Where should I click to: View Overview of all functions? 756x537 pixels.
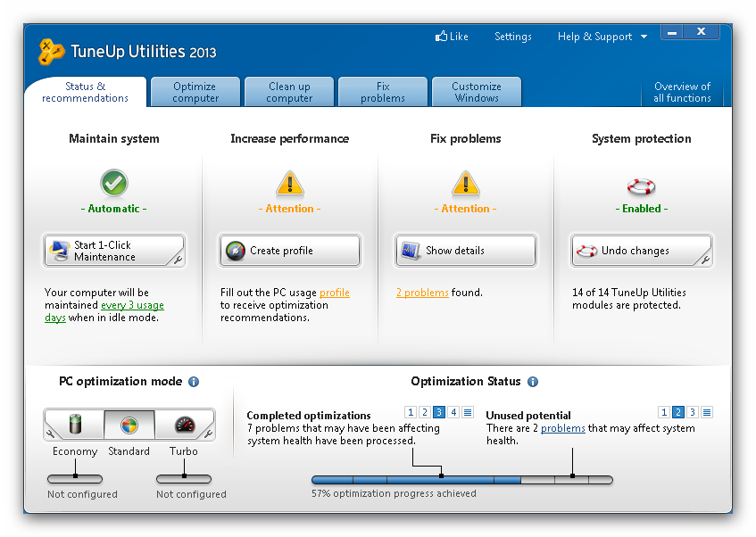682,92
